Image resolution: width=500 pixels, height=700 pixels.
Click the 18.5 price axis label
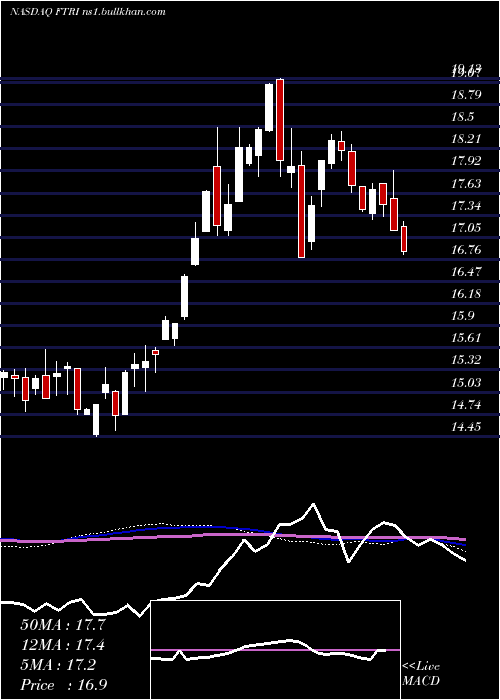tap(463, 117)
